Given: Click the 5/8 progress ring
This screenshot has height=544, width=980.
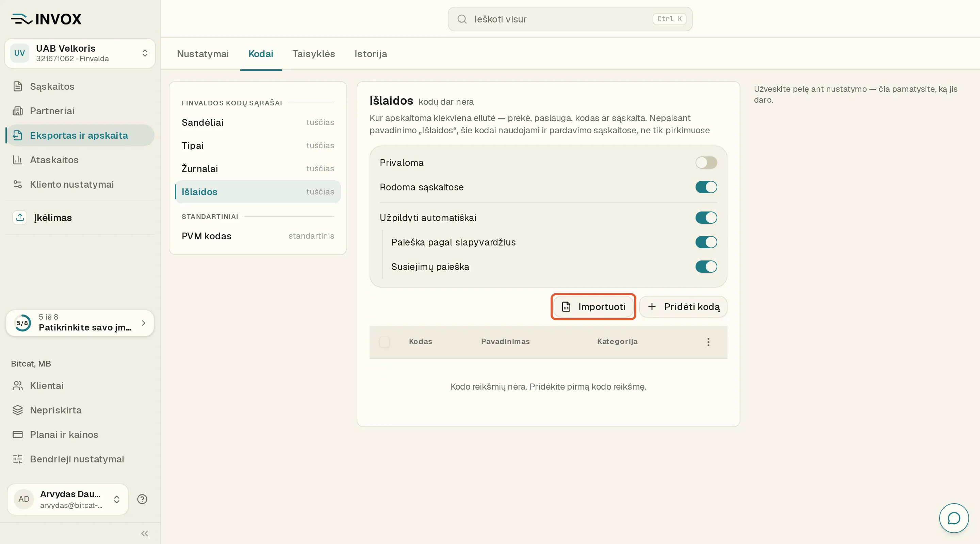Looking at the screenshot, I should tap(22, 323).
